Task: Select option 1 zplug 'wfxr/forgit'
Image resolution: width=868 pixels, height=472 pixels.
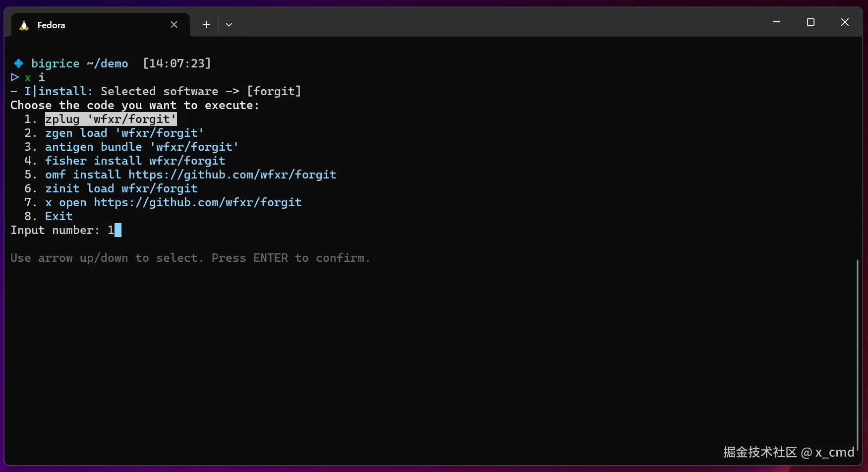Action: [x=110, y=119]
